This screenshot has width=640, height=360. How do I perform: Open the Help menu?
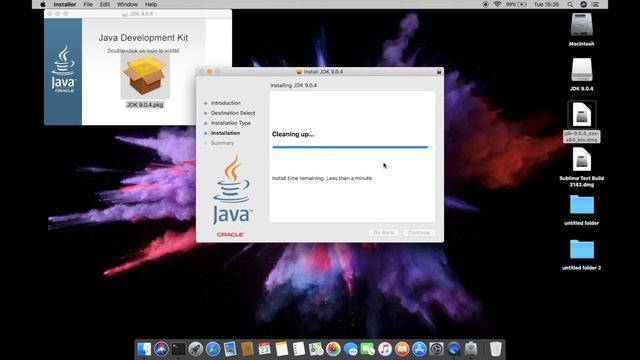point(151,4)
